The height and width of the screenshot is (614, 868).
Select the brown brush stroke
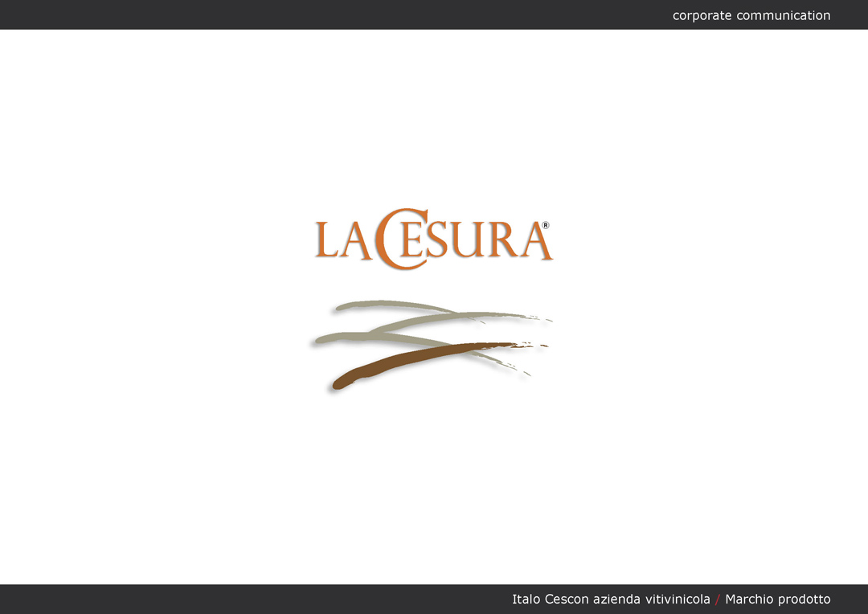click(402, 362)
